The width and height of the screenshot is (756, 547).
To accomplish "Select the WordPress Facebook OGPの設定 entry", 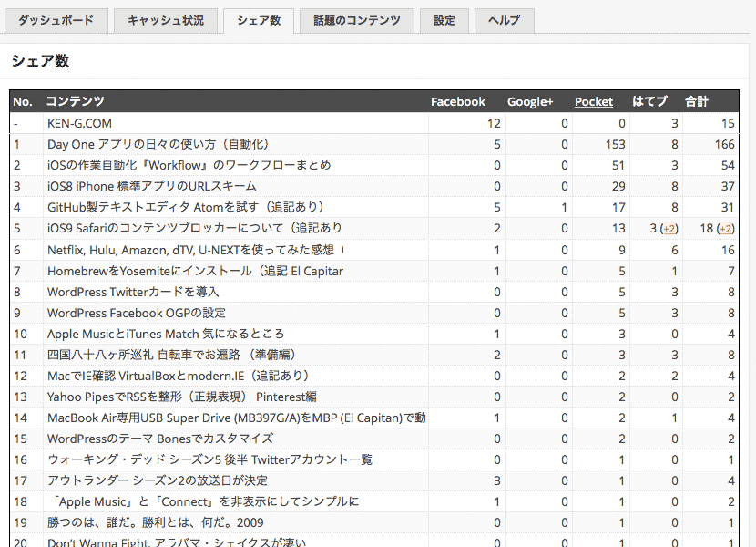I will point(137,313).
